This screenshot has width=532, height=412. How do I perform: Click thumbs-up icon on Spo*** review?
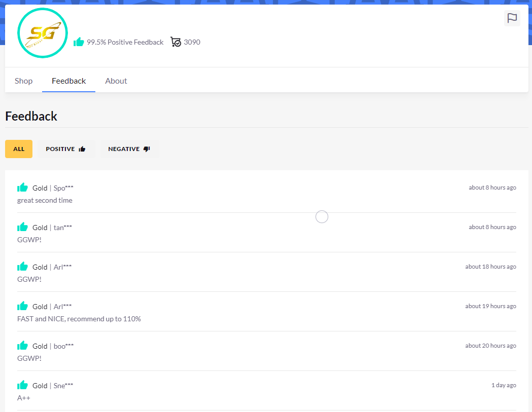(x=22, y=188)
